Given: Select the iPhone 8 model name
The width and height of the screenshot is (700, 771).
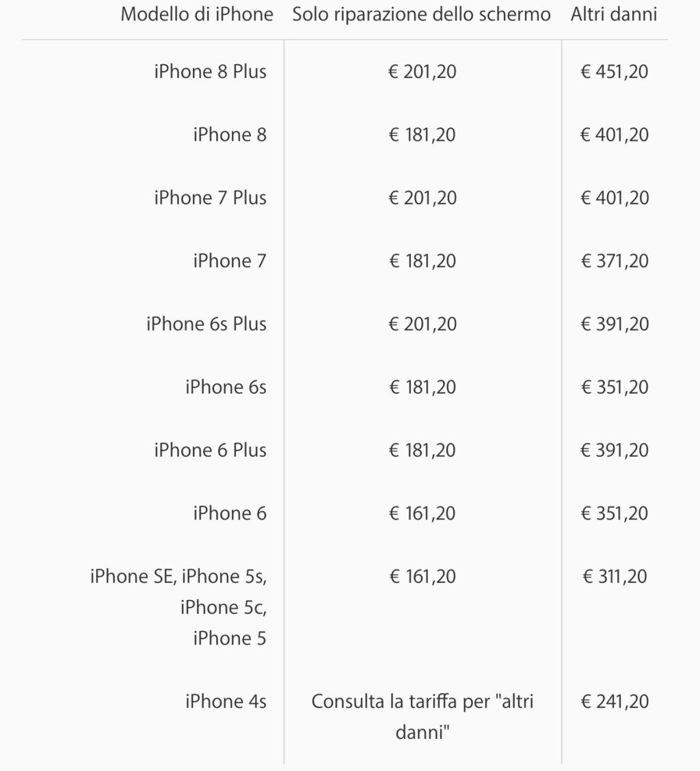Looking at the screenshot, I should [230, 135].
